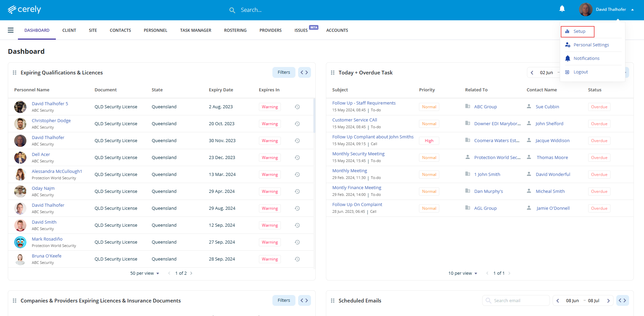Screen dimensions: 644x316
Task: Go to next page of qualifications
Action: coord(191,273)
